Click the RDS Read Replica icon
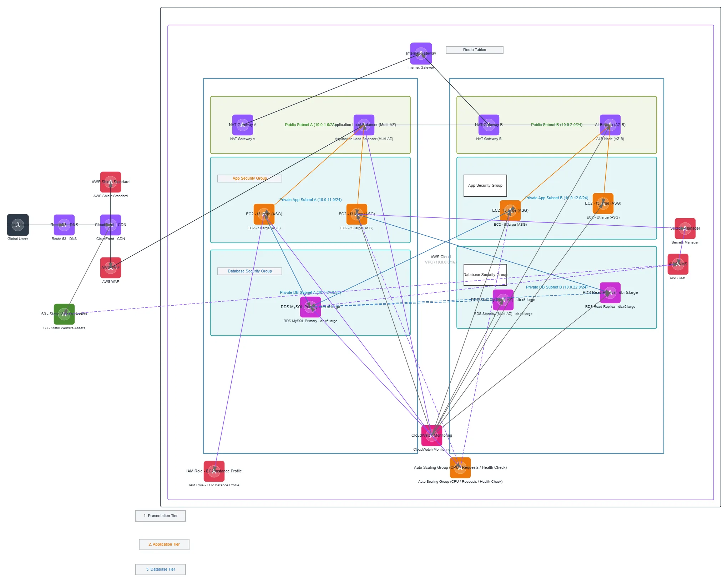This screenshot has width=728, height=582. click(610, 293)
